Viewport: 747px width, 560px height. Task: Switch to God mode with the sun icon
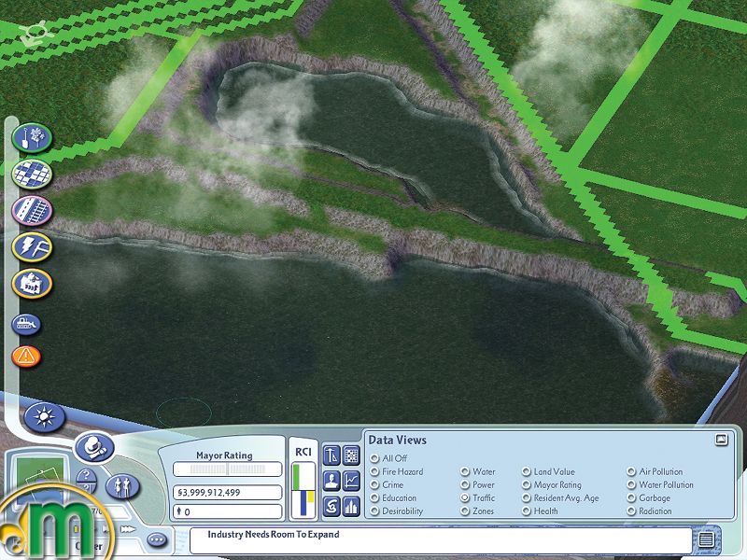[x=44, y=417]
